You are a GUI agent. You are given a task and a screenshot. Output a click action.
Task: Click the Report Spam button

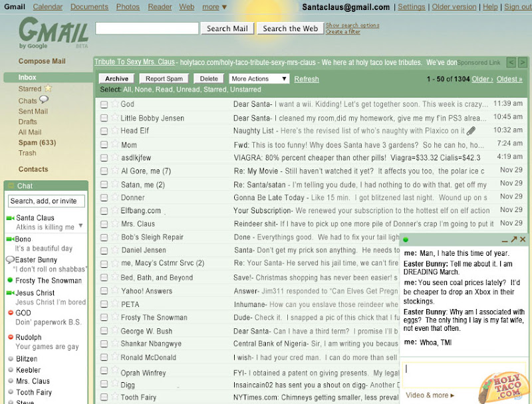(164, 78)
